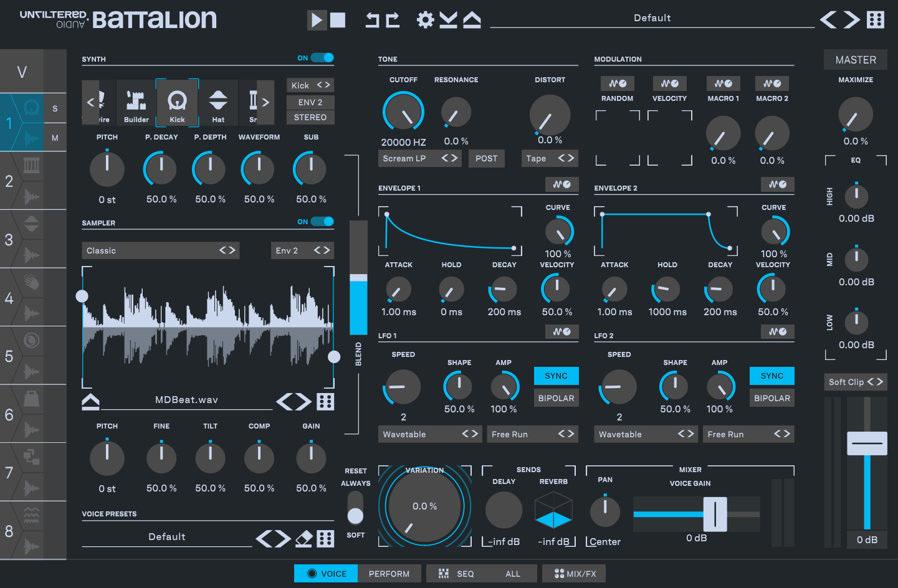The height and width of the screenshot is (588, 898).
Task: Toggle the Synth ON switch
Action: point(322,58)
